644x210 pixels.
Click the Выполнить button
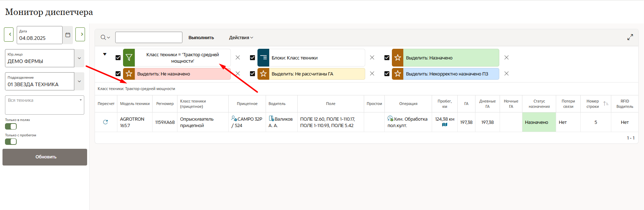pos(201,38)
